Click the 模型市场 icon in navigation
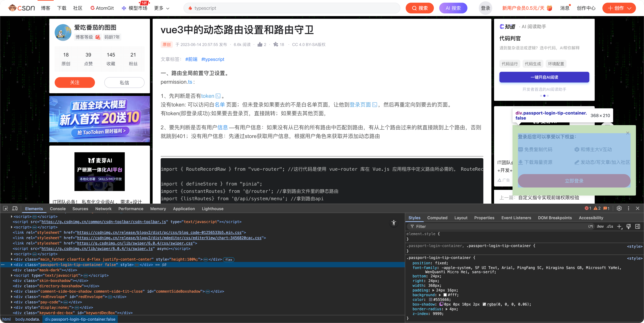 124,8
